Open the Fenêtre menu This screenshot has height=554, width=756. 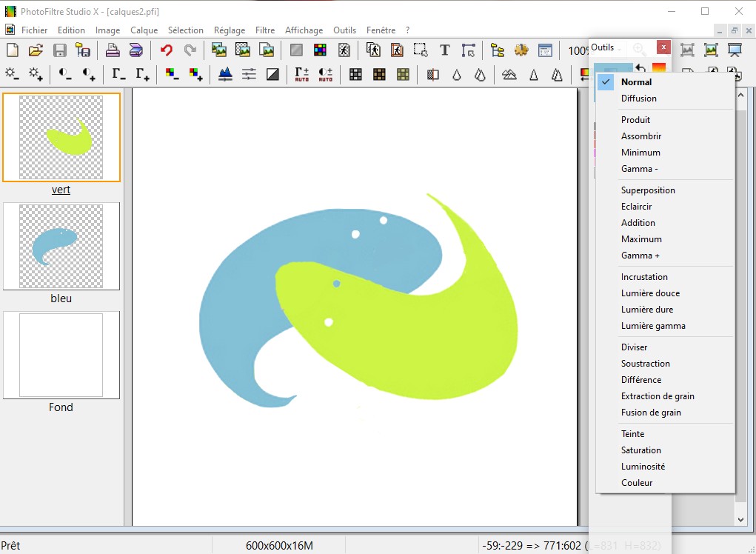point(381,30)
